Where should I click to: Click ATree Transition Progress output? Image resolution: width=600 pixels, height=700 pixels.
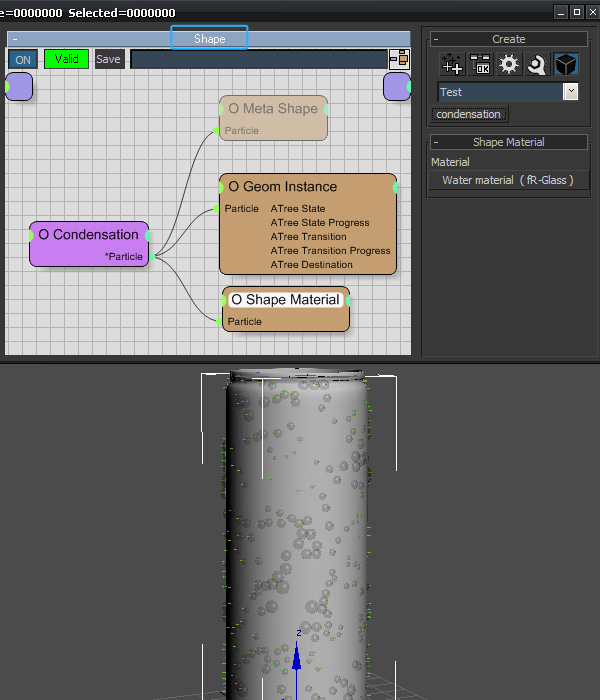(x=330, y=250)
